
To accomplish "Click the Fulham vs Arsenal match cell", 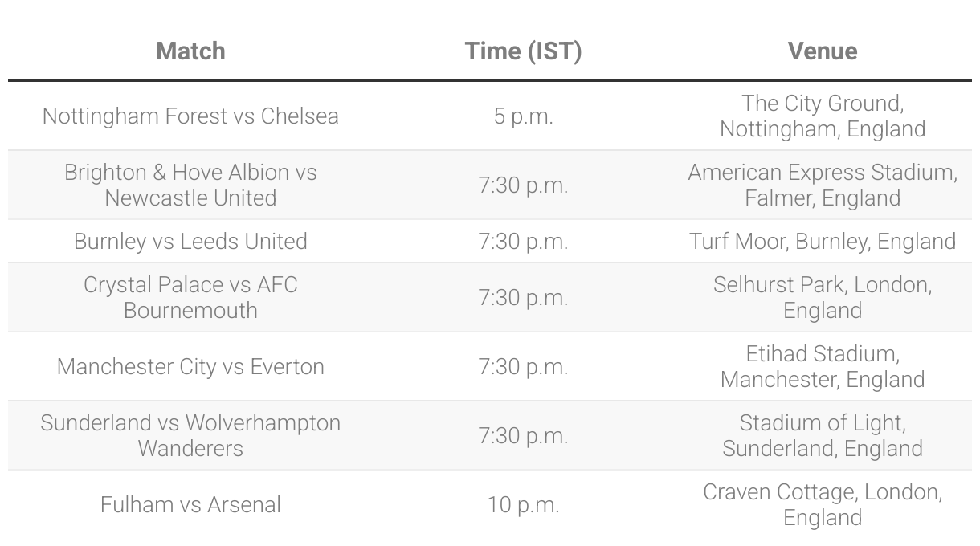I will click(190, 504).
